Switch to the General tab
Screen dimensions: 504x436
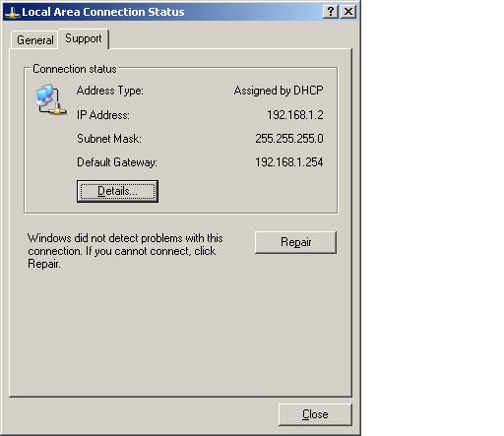[x=35, y=40]
